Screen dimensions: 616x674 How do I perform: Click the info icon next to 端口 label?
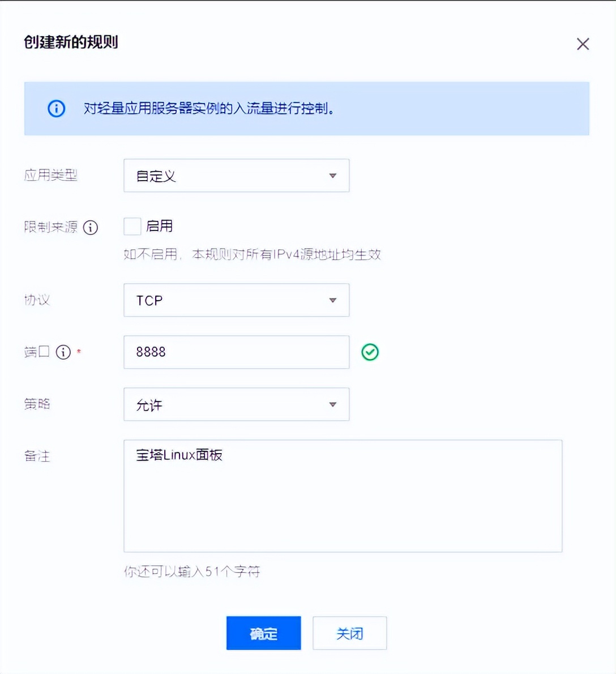click(63, 352)
